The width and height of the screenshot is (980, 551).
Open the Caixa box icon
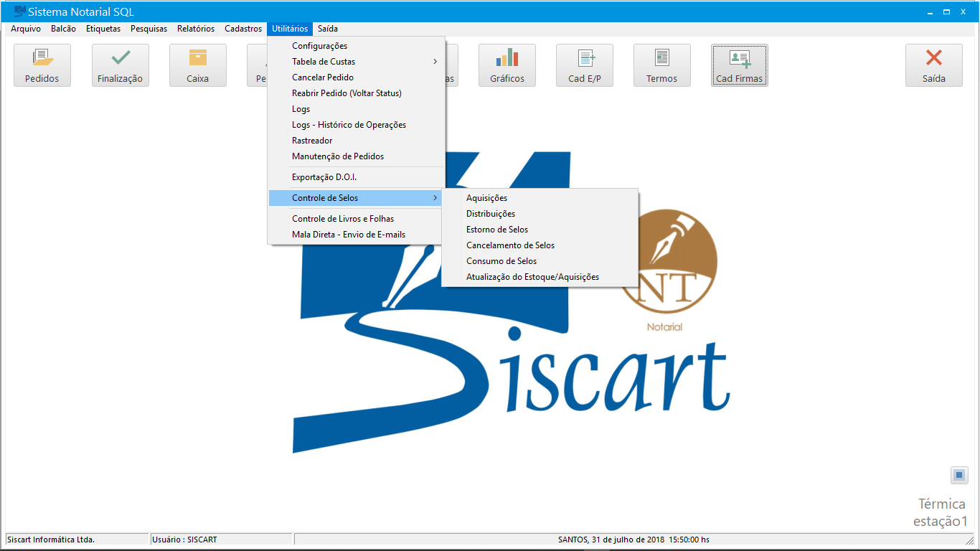[198, 65]
